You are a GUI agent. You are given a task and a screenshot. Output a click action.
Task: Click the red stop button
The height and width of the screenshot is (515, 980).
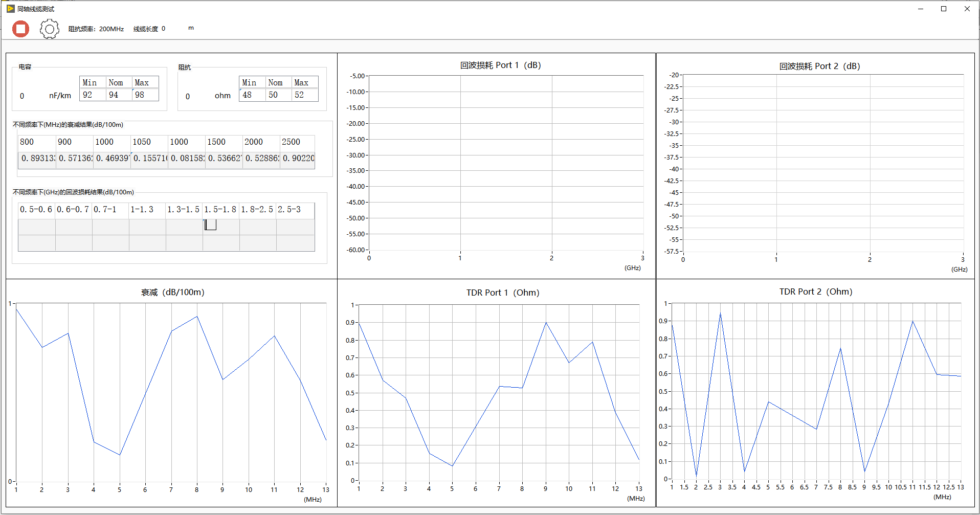21,29
